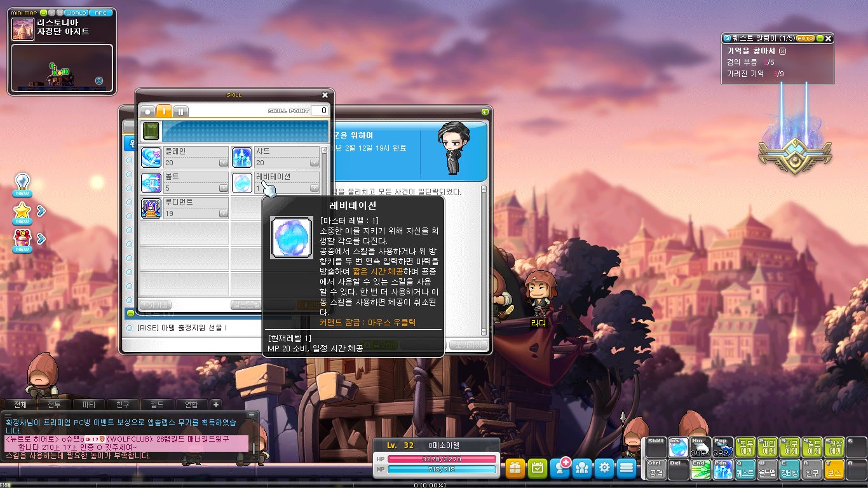Click the HP gauge bar
868x488 pixels.
[x=442, y=458]
